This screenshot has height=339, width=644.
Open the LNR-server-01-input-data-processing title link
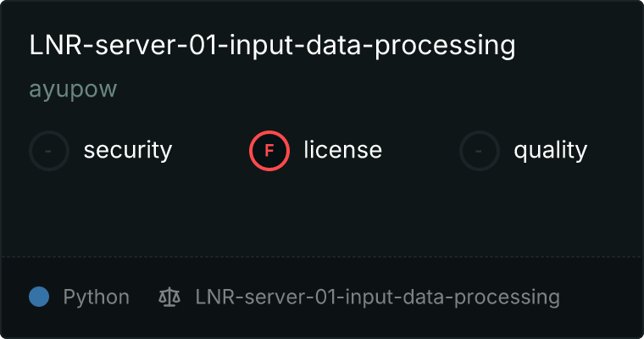pyautogui.click(x=272, y=46)
